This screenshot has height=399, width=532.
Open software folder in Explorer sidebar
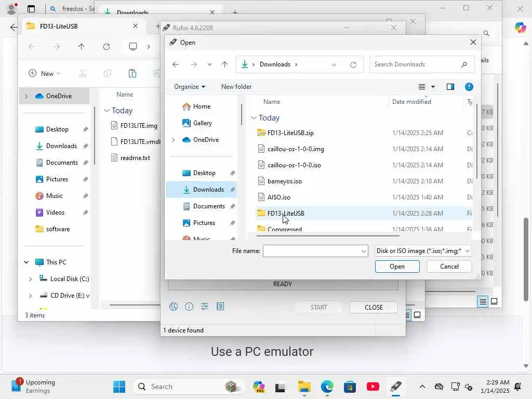(52, 229)
